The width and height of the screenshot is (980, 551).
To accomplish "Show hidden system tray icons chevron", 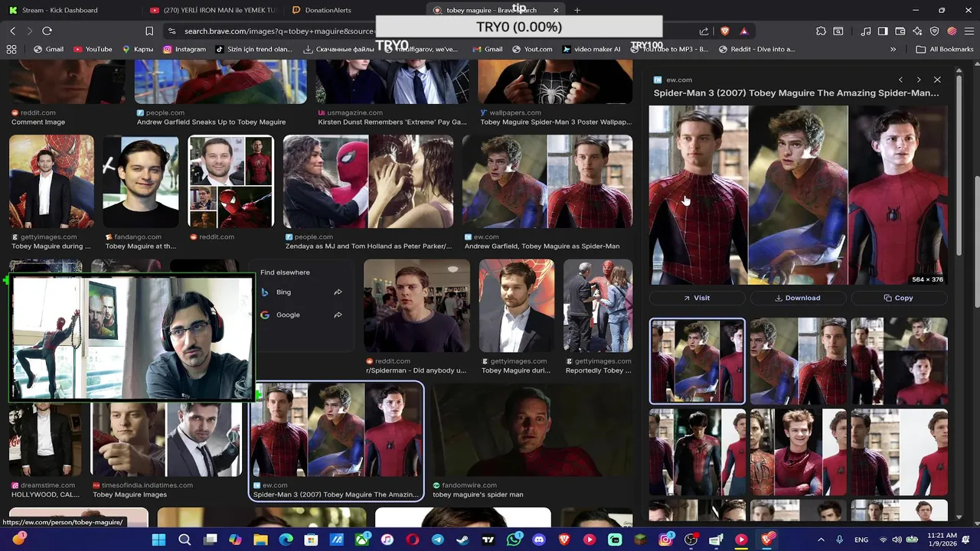I will [821, 540].
